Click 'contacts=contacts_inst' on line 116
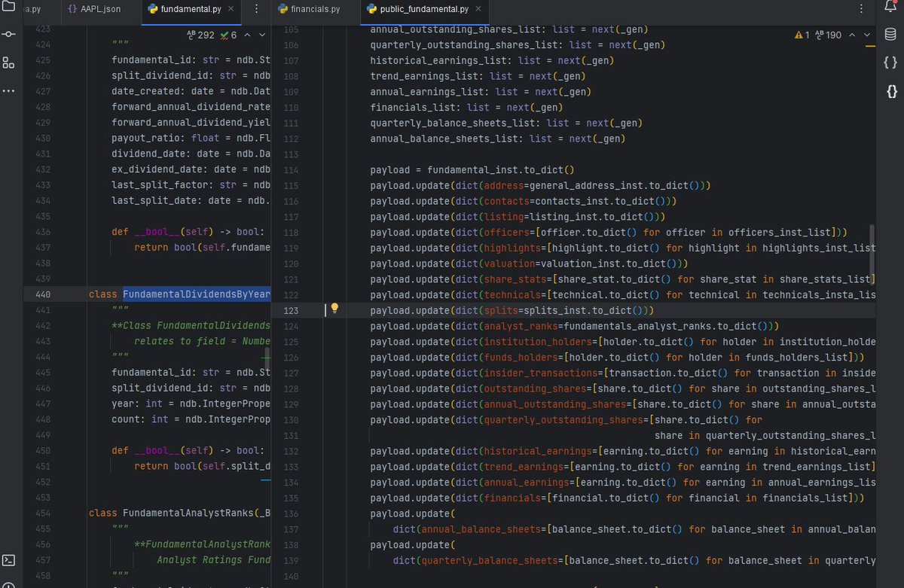Viewport: 904px width, 588px height. click(x=545, y=201)
